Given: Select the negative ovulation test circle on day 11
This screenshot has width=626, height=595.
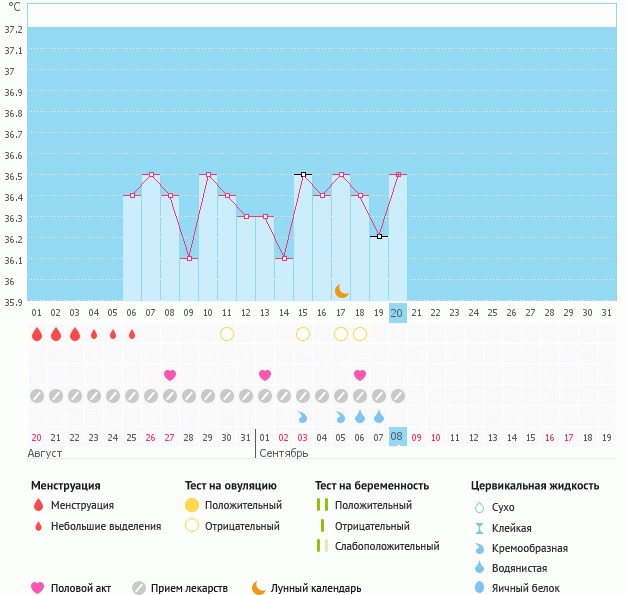Looking at the screenshot, I should [x=227, y=333].
